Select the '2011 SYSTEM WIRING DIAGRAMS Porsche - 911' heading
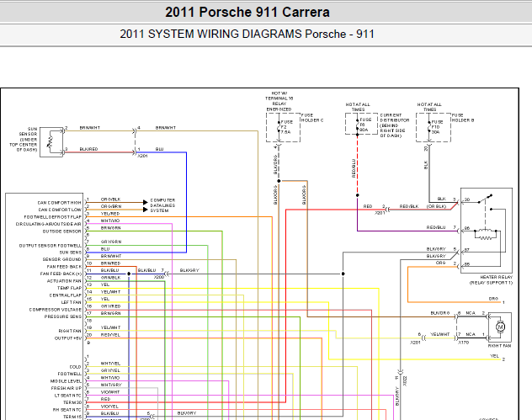 tap(247, 34)
